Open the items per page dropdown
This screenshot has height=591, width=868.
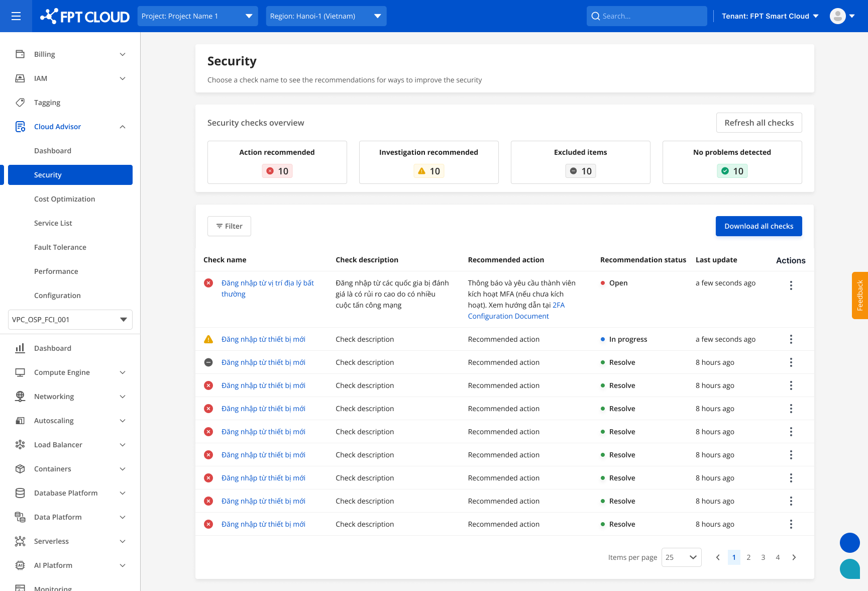click(682, 557)
